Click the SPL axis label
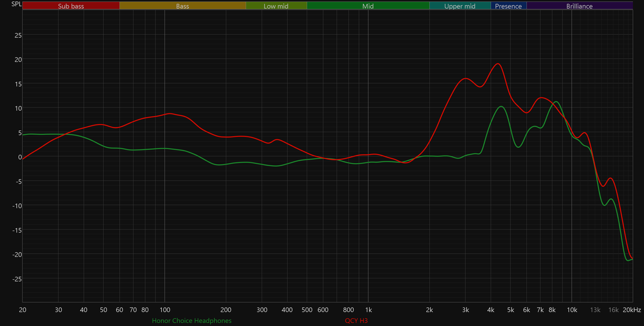644x326 pixels. coord(16,4)
